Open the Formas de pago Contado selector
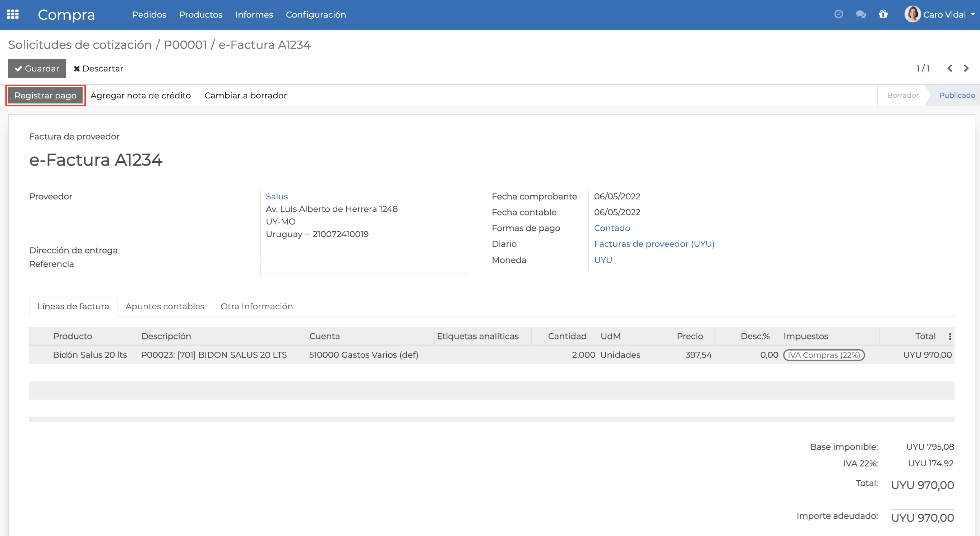980x536 pixels. [612, 228]
